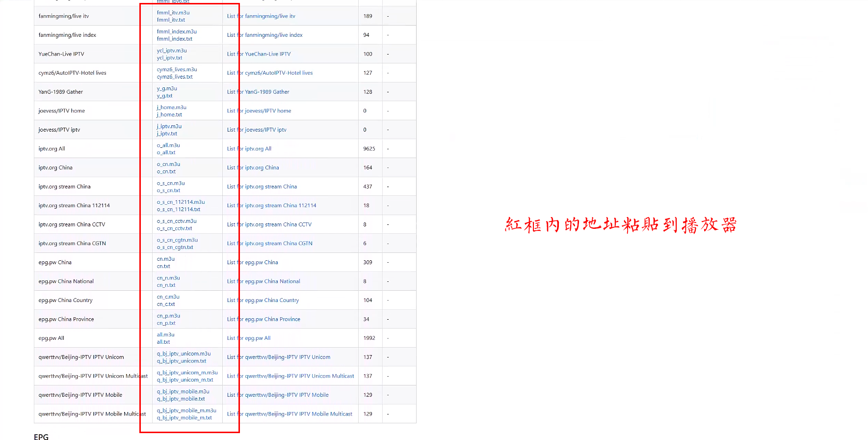Click 'List for YueChan-Live IPTV' link
Image resolution: width=868 pixels, height=440 pixels.
259,54
